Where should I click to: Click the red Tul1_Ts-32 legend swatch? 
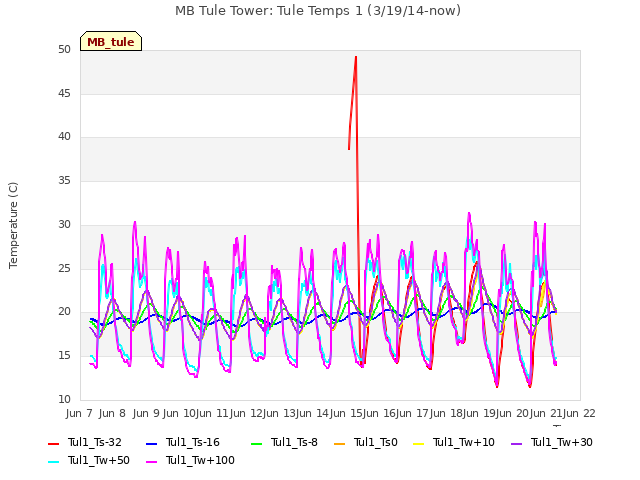coord(53,443)
